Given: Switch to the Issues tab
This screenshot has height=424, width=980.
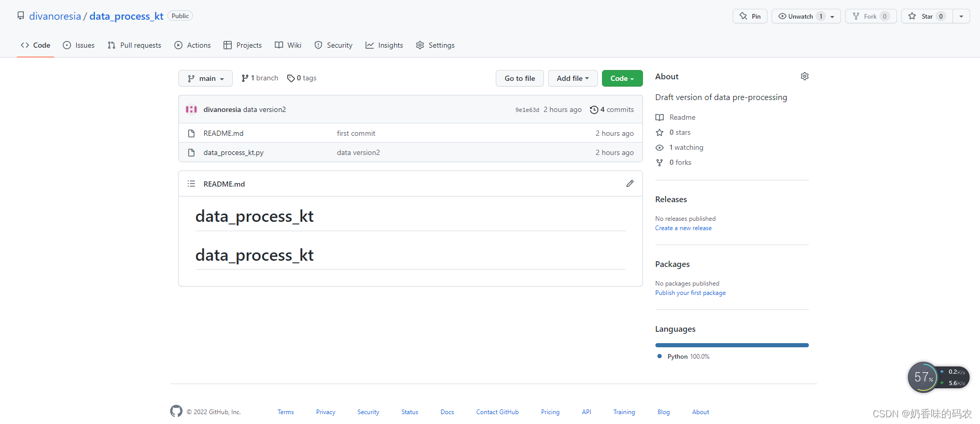Looking at the screenshot, I should (x=79, y=45).
